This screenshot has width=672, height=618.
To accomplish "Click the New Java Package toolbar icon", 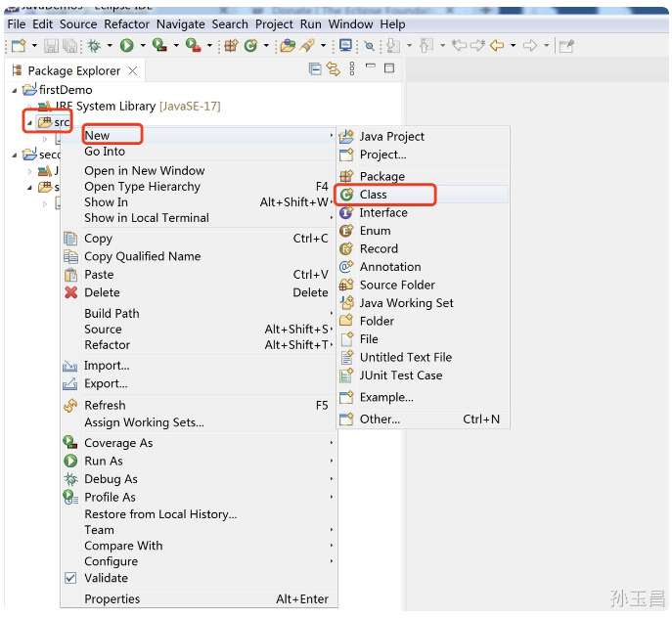I will [232, 45].
